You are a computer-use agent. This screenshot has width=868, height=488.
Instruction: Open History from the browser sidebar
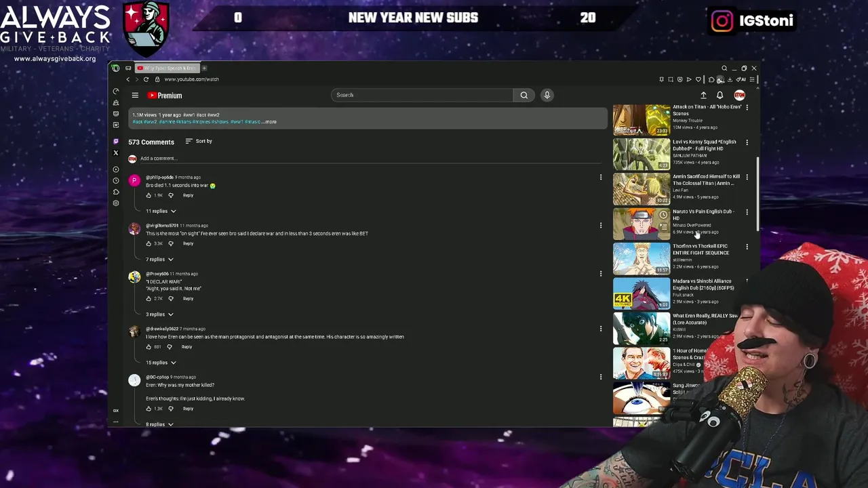(x=116, y=180)
